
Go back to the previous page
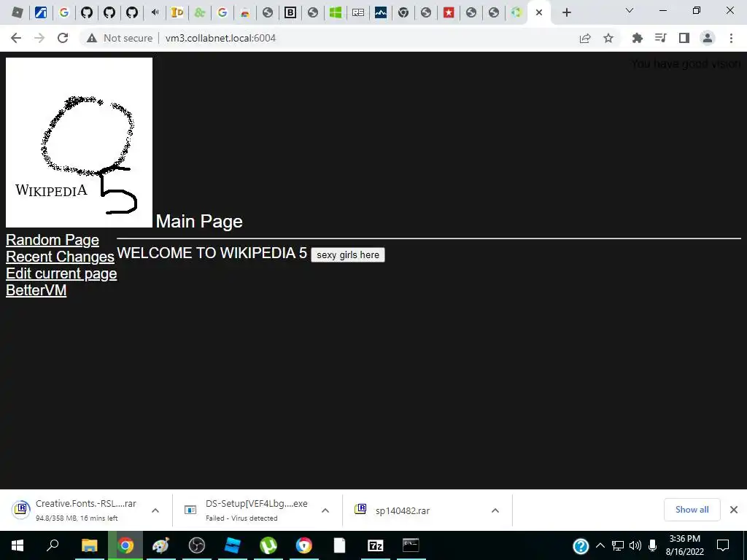pos(16,38)
